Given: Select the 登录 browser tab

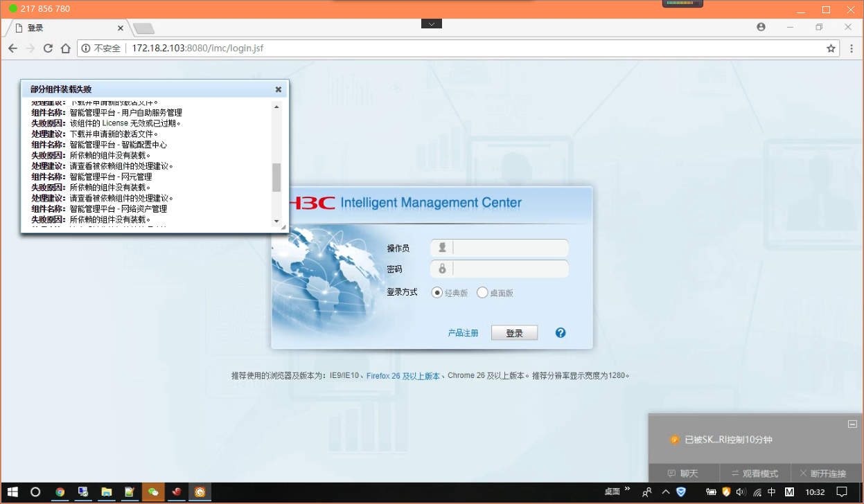Looking at the screenshot, I should [67, 28].
